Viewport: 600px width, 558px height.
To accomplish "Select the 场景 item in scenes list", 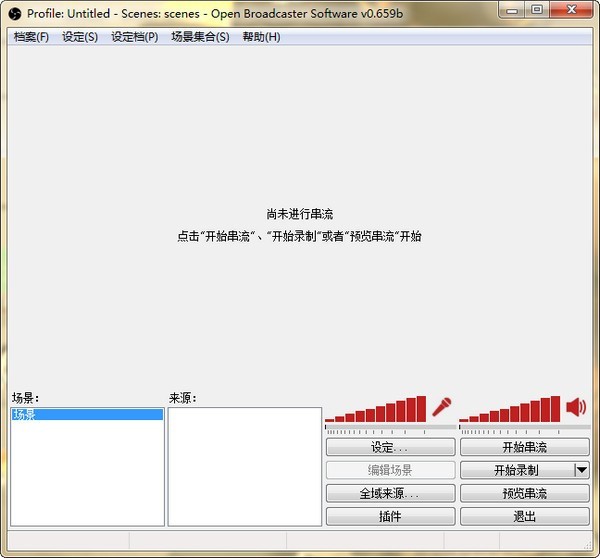I will 87,414.
